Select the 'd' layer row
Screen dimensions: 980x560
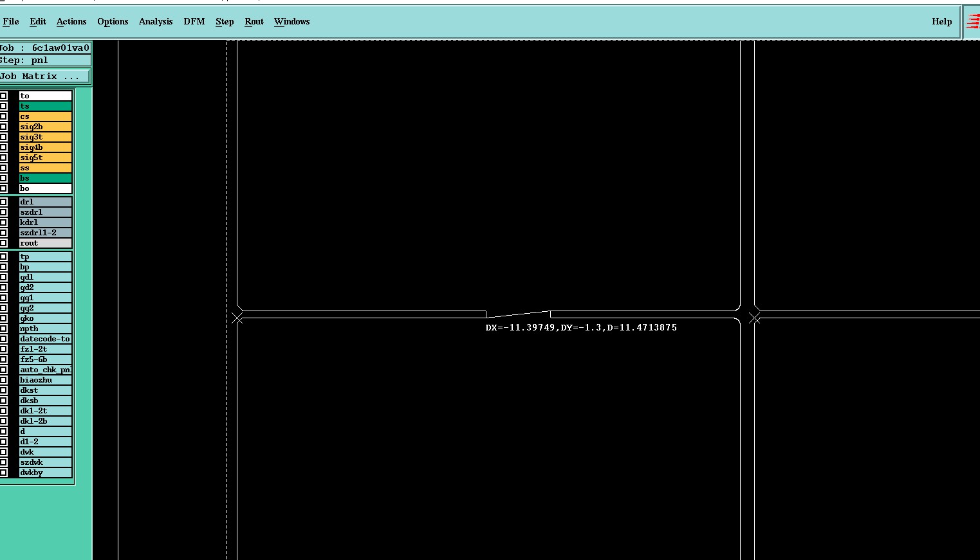point(45,431)
